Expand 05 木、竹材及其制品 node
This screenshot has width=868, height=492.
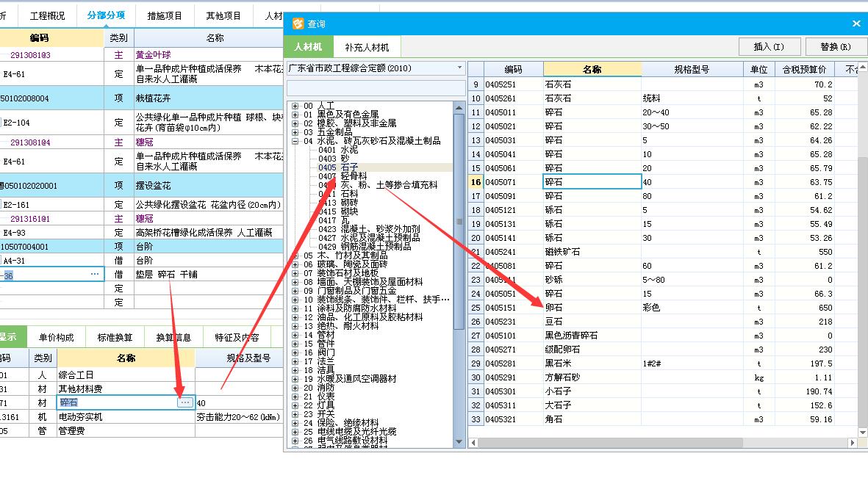(295, 256)
